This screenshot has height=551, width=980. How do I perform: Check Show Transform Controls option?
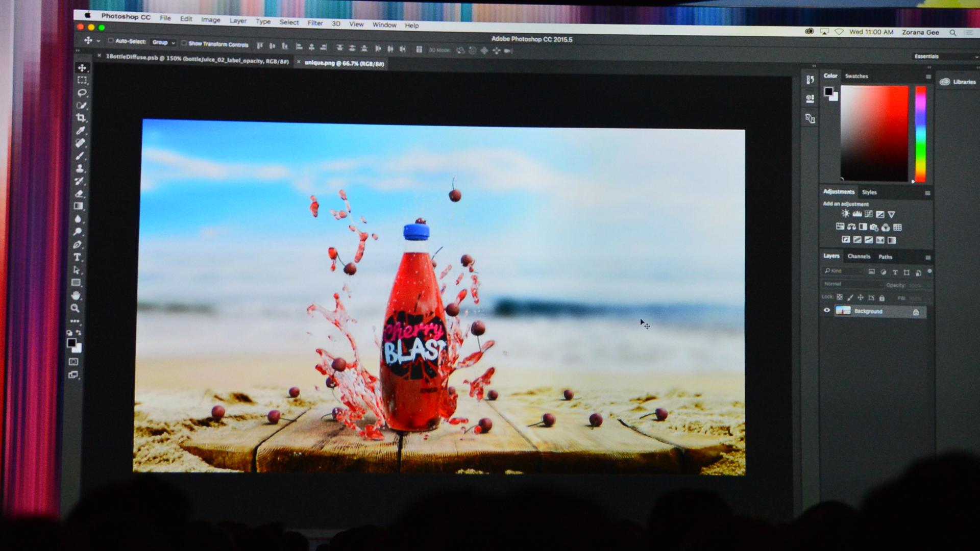184,43
